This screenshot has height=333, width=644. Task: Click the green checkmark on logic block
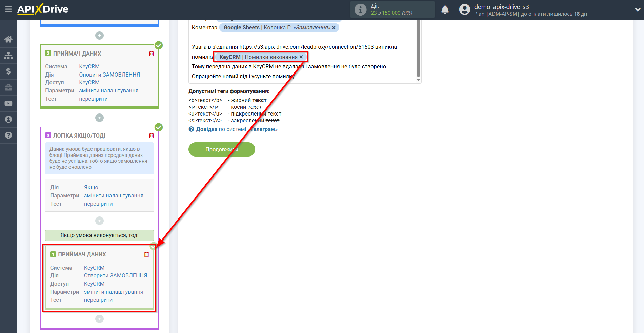pos(159,127)
